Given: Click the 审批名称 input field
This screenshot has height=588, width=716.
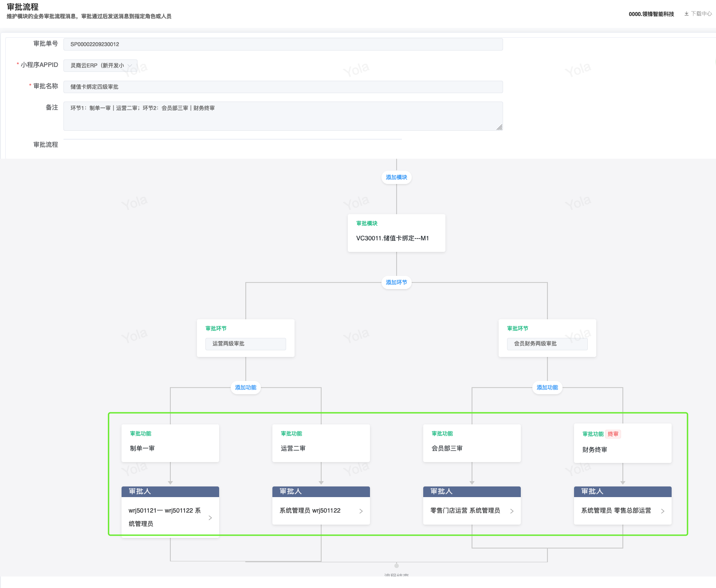Looking at the screenshot, I should coord(283,87).
